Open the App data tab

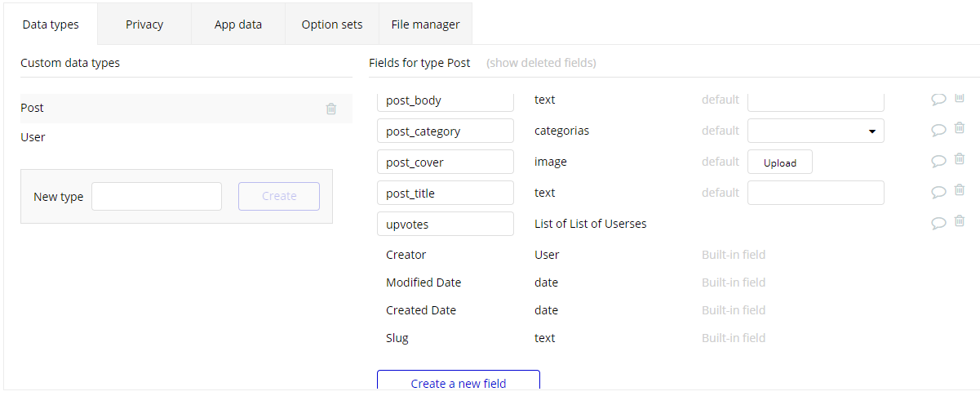point(238,24)
